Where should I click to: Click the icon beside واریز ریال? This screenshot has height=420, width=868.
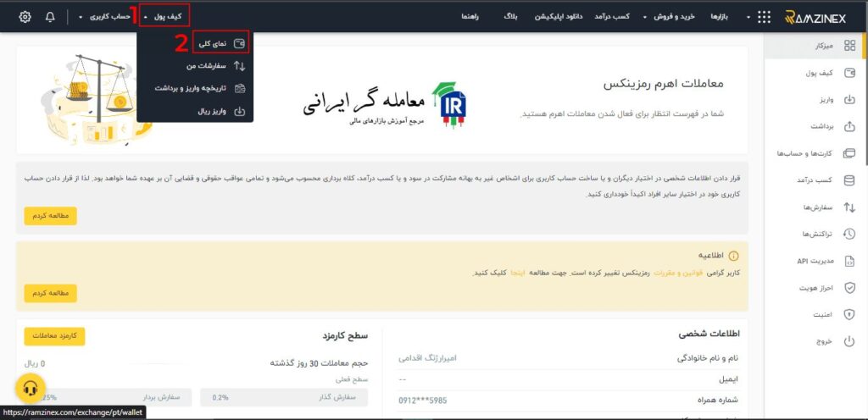click(x=239, y=111)
